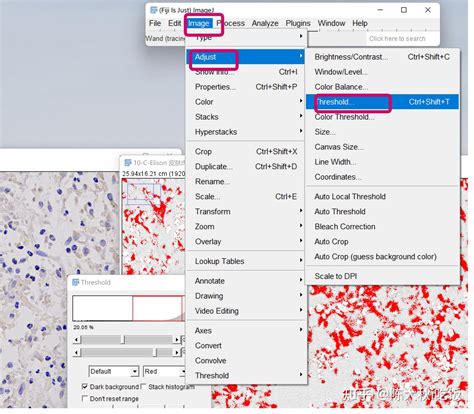Maximize the Fiji main window
Screen dimensions: 474x414
[404, 10]
